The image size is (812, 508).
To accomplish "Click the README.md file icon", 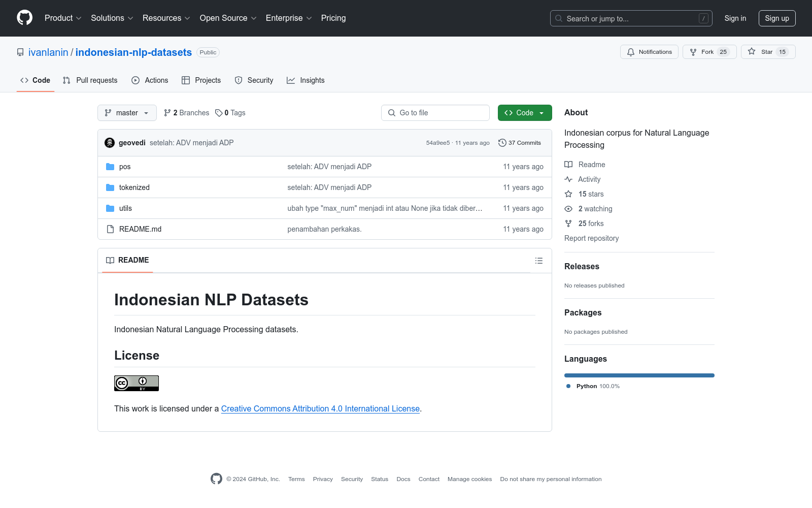I will coord(110,229).
